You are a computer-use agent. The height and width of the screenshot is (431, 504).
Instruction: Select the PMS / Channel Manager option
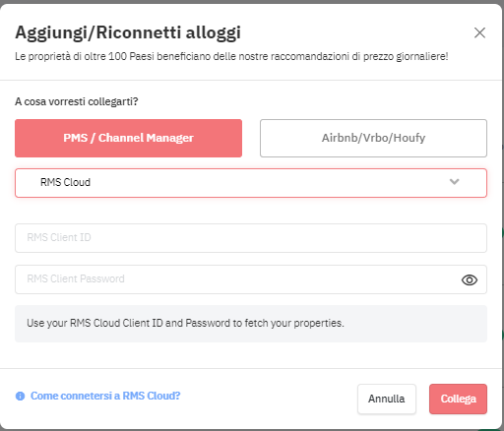[128, 138]
